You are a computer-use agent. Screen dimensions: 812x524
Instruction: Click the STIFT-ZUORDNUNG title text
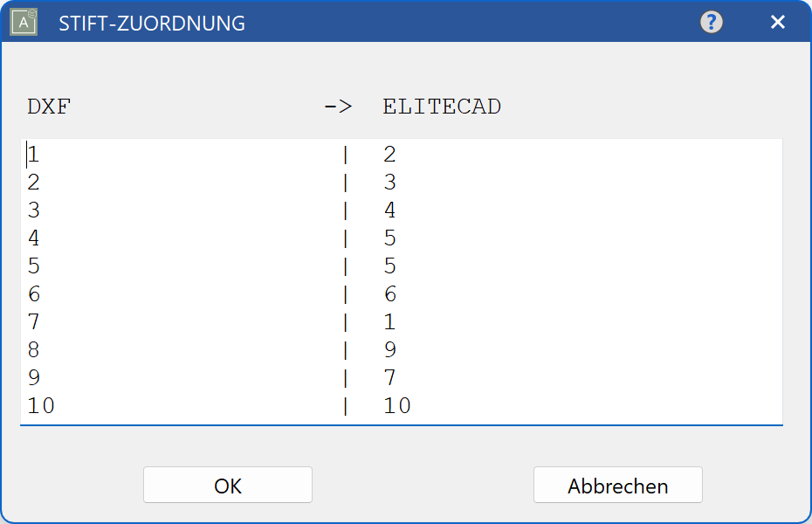(x=150, y=23)
